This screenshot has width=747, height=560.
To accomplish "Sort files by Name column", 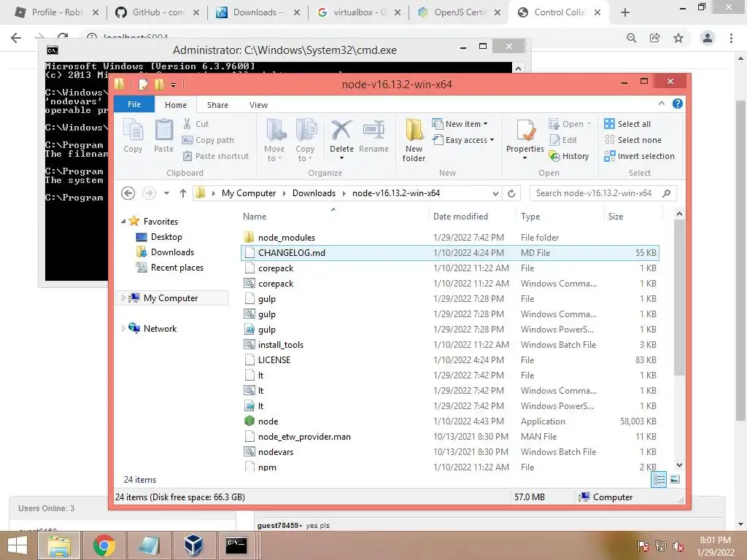I will (x=334, y=216).
